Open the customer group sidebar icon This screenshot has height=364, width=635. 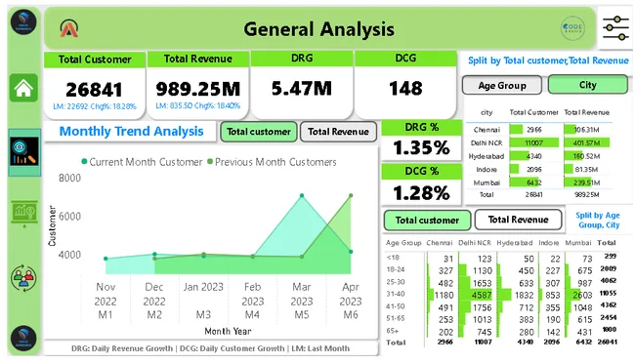pyautogui.click(x=23, y=278)
